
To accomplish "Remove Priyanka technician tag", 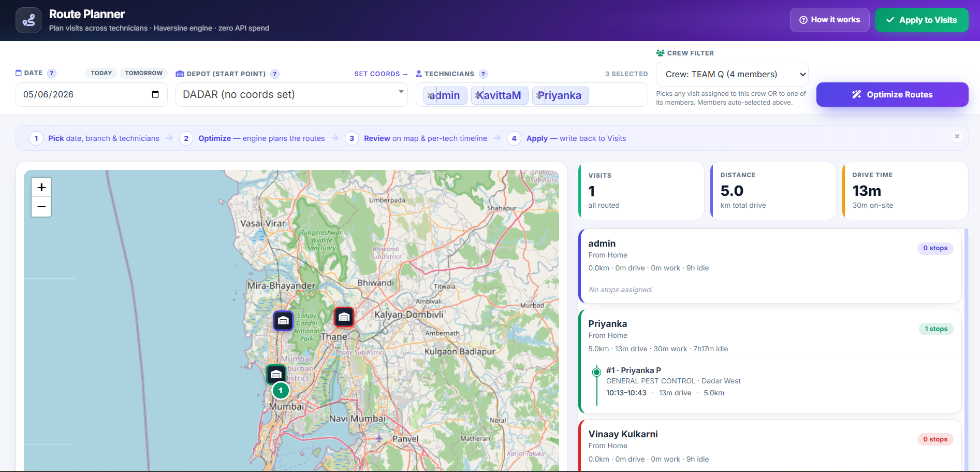I will tap(539, 95).
